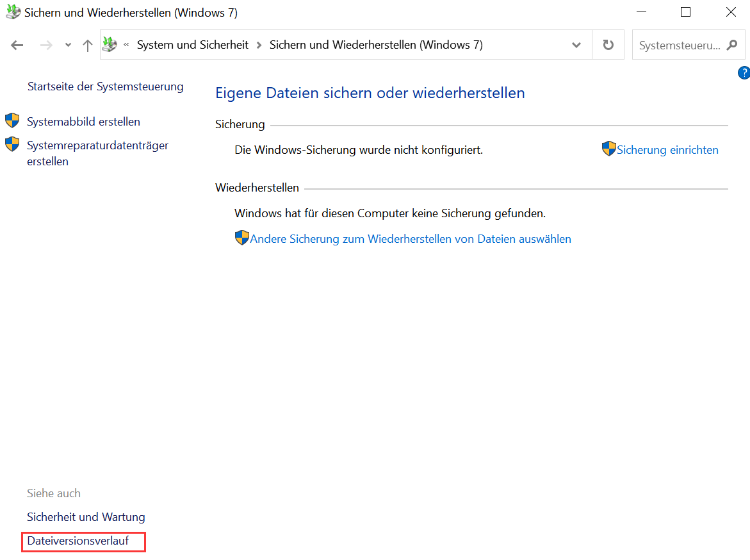Open 'Dateiversionsverlauf' link
This screenshot has height=560, width=750.
point(78,541)
